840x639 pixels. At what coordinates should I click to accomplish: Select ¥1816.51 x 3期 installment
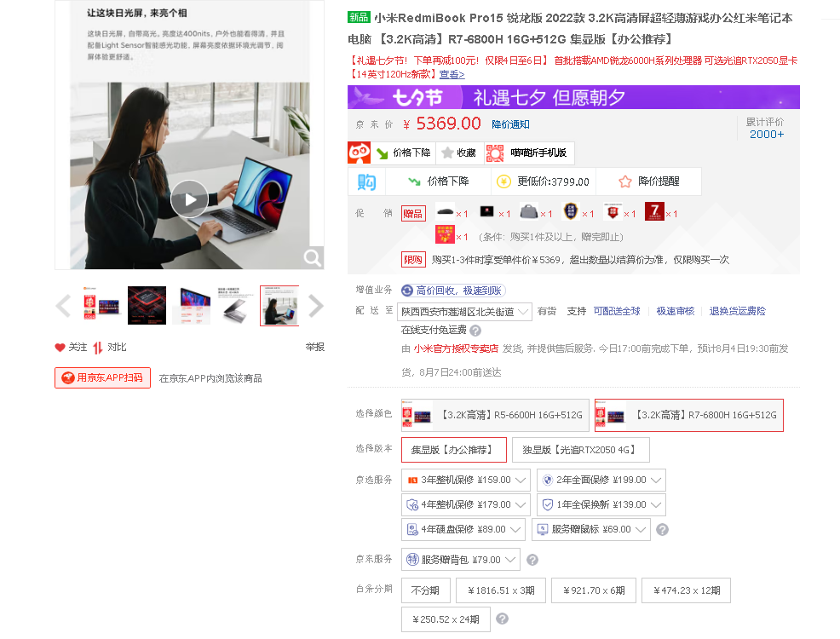[x=501, y=590]
